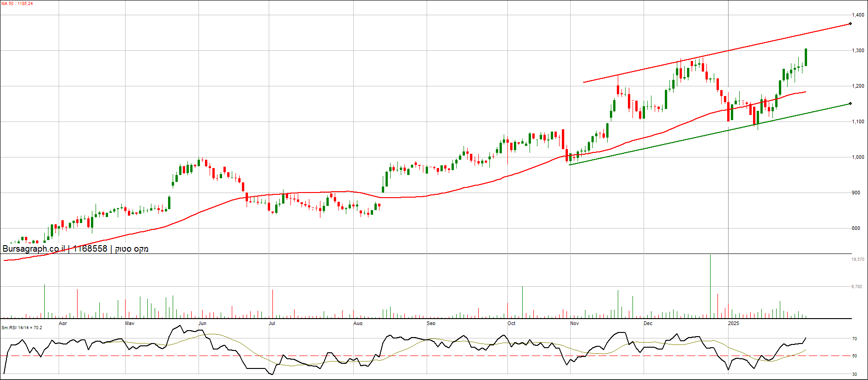Select the lower green trendline endpoint handle
868x380 pixels.
click(x=850, y=103)
